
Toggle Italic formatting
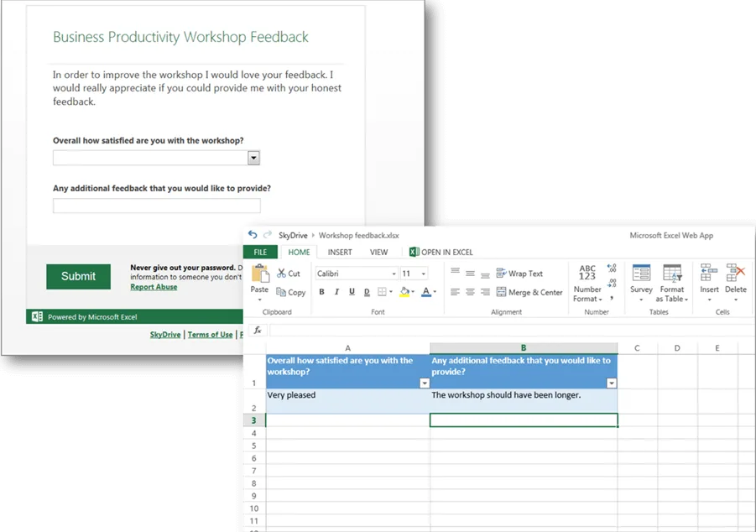(336, 292)
